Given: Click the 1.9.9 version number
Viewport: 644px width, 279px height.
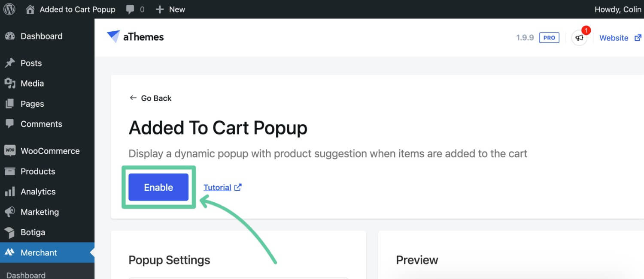Looking at the screenshot, I should pyautogui.click(x=525, y=38).
